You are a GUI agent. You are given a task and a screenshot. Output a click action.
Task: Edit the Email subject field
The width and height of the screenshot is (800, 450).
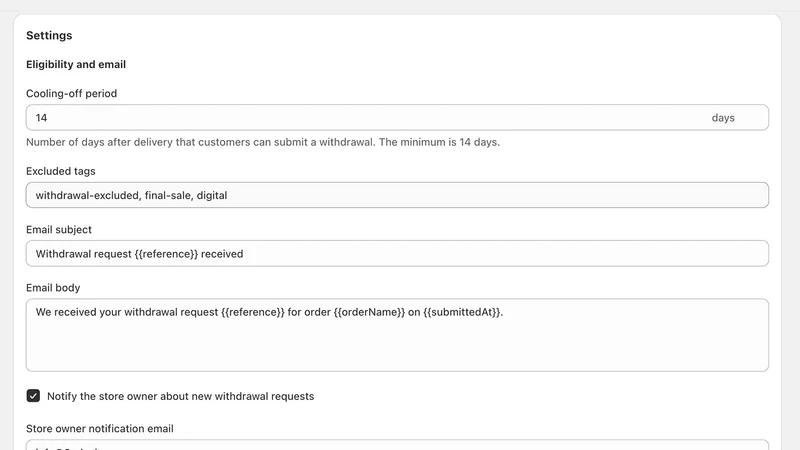tap(397, 254)
